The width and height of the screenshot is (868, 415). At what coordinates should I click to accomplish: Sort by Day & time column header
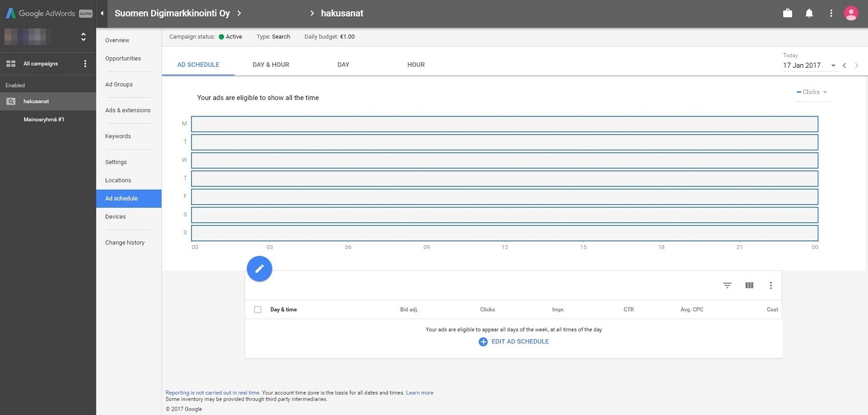(x=283, y=310)
